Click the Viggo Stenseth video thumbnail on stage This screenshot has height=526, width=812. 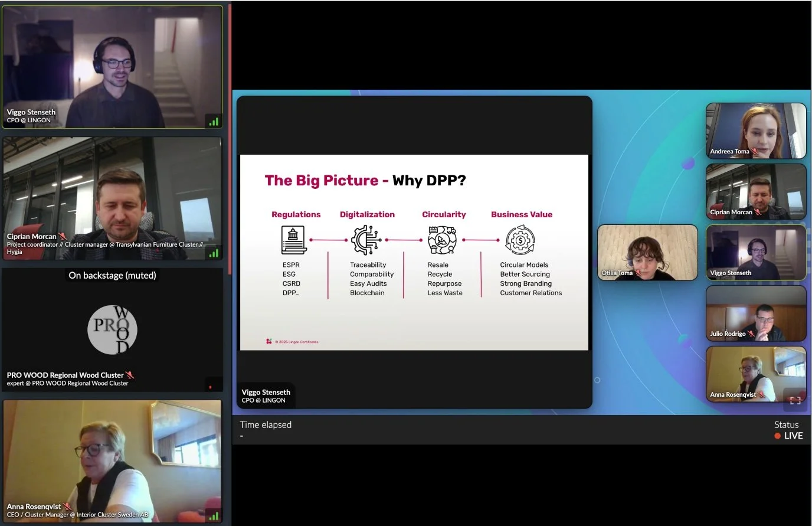coord(756,252)
